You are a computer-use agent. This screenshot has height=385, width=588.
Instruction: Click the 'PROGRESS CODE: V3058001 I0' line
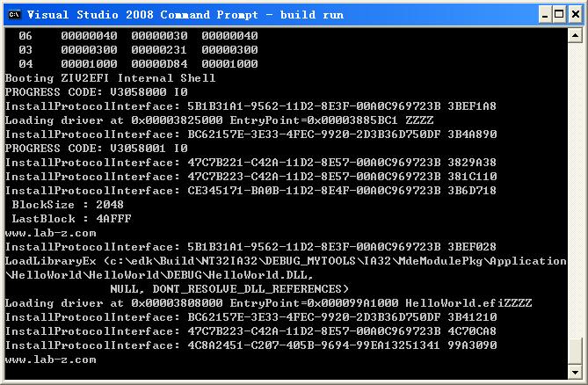97,148
